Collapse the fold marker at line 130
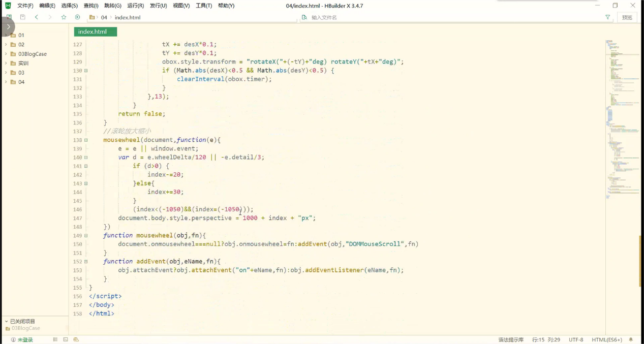Image resolution: width=644 pixels, height=344 pixels. pos(86,71)
